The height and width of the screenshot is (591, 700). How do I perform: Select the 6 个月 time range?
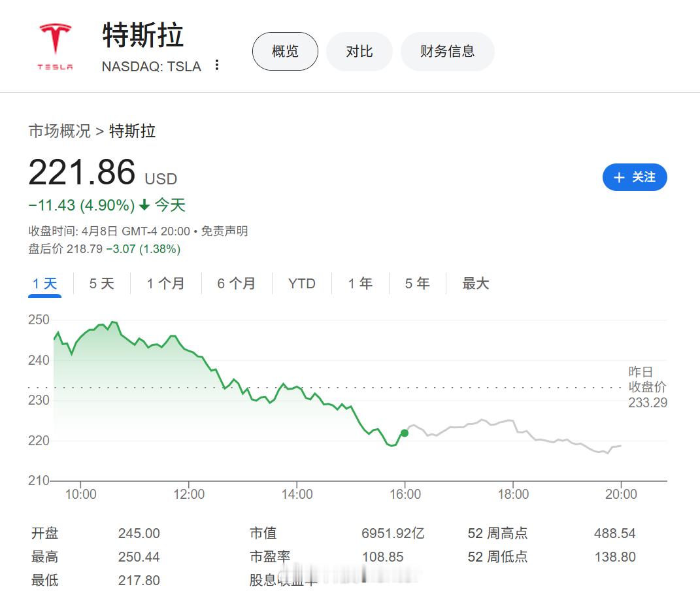(x=236, y=284)
